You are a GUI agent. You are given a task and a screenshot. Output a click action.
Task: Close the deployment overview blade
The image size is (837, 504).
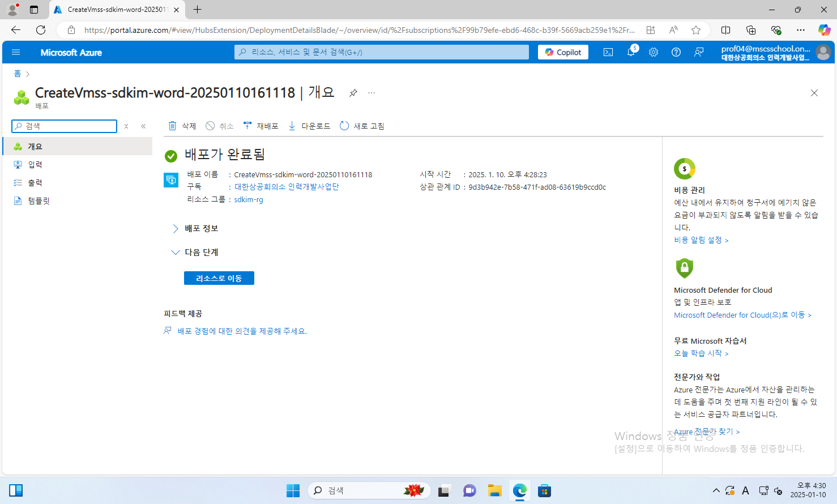pos(814,93)
